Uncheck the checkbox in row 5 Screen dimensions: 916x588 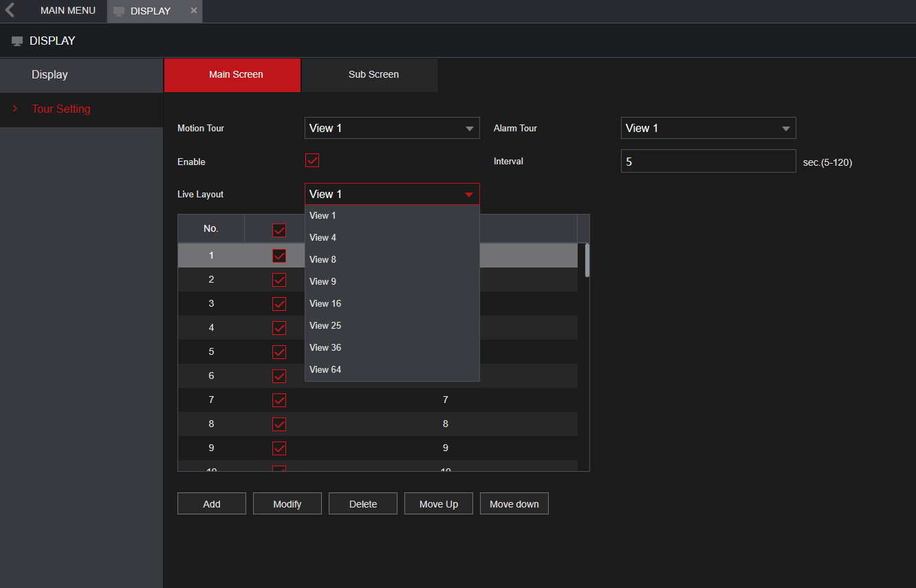pyautogui.click(x=279, y=352)
